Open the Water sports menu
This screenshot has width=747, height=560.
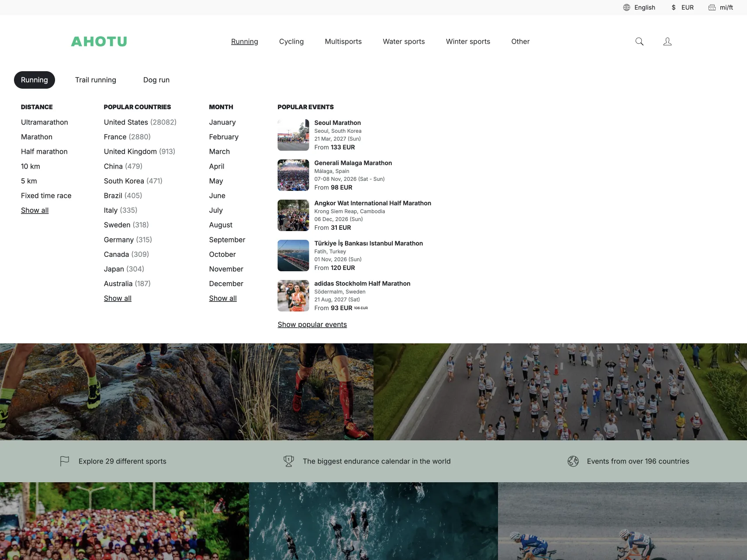coord(404,41)
